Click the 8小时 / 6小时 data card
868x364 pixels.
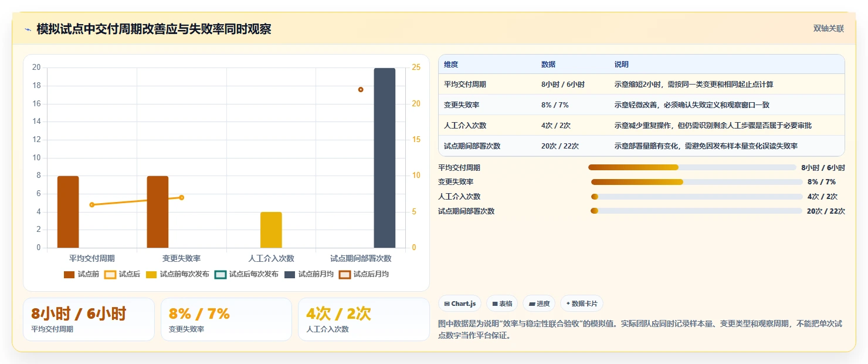point(89,319)
